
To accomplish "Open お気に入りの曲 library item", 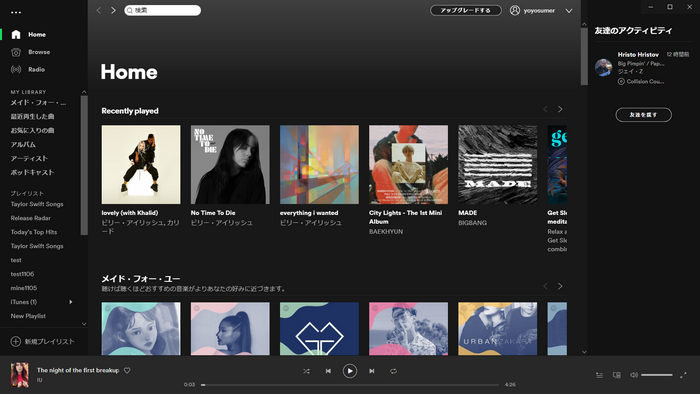I will [32, 130].
